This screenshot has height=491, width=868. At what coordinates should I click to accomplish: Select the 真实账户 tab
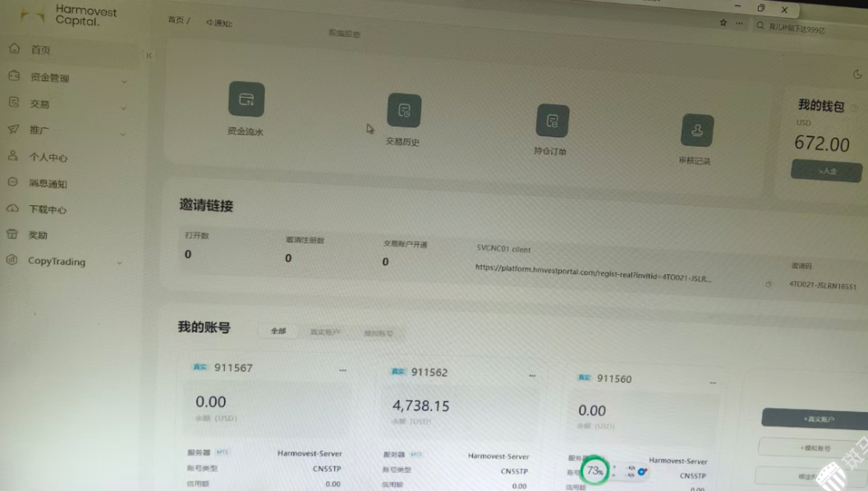tap(325, 332)
